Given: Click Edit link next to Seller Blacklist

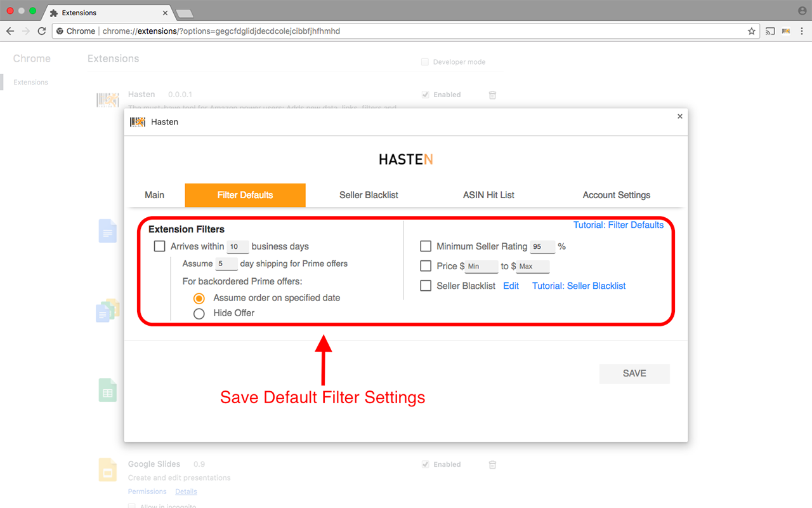Looking at the screenshot, I should 511,286.
